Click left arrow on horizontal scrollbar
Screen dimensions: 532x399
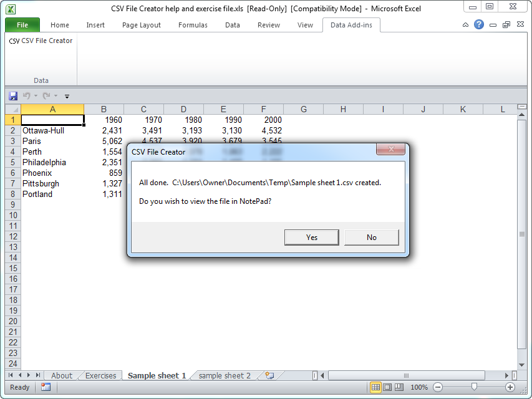click(x=322, y=375)
